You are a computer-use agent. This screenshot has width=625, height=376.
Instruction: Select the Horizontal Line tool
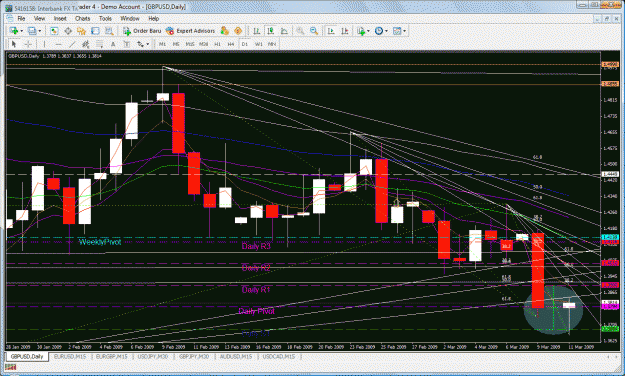[58, 44]
